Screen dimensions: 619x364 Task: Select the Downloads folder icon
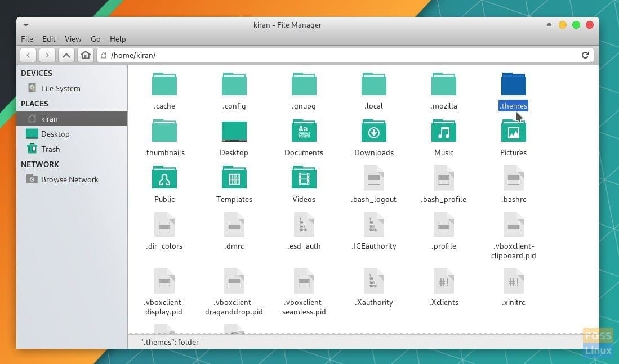(374, 131)
